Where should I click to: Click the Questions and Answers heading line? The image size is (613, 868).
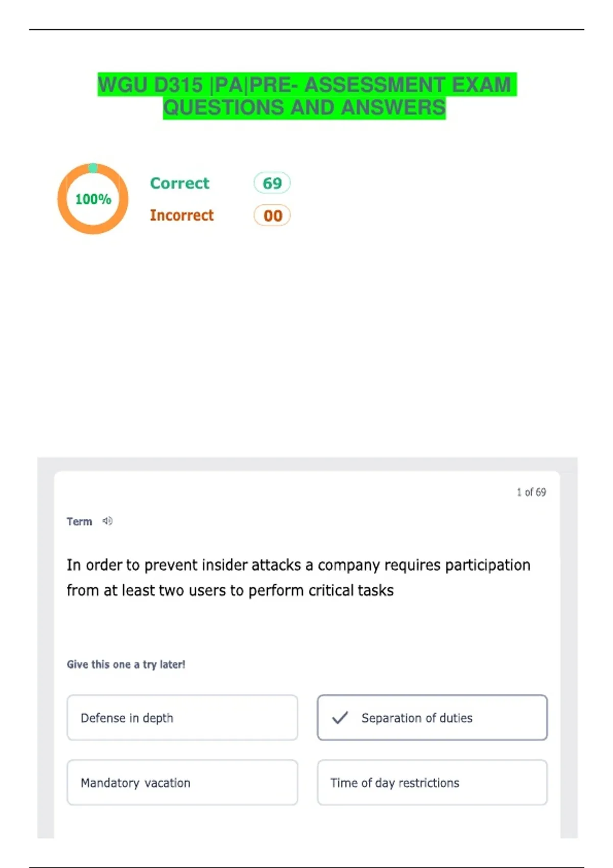[x=304, y=108]
